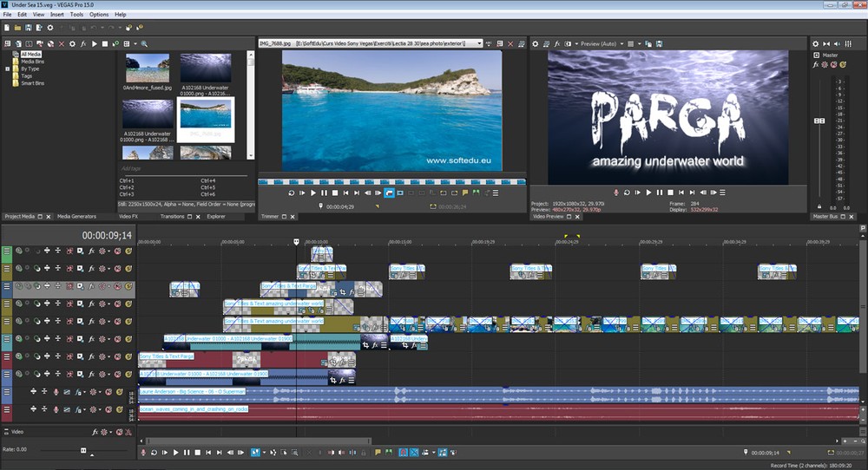The image size is (868, 470).
Task: Open the Trimmer file path dropdown
Action: pyautogui.click(x=479, y=43)
